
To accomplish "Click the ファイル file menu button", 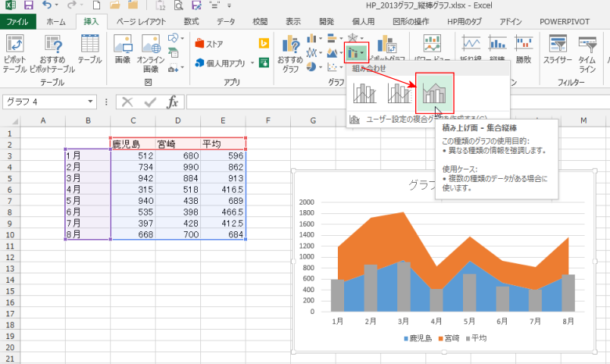I will pos(17,22).
